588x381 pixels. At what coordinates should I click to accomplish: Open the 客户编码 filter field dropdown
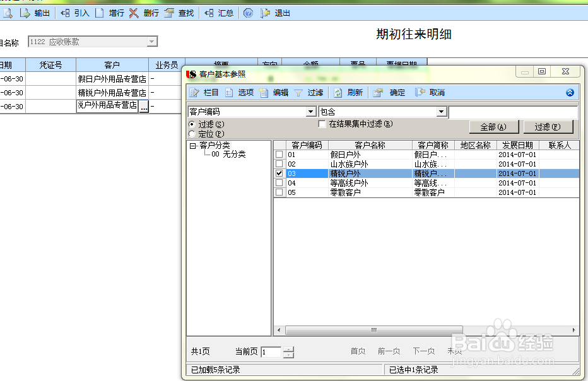pos(310,112)
